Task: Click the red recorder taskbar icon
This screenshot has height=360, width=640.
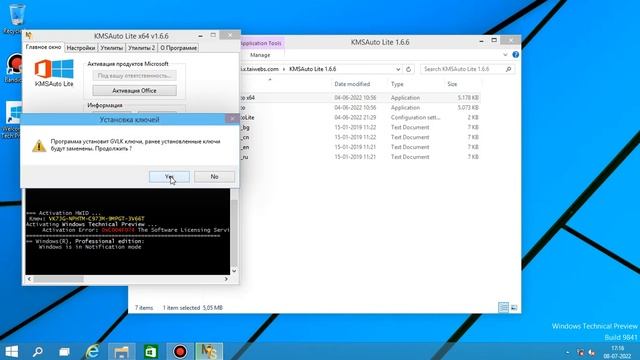Action: [x=180, y=351]
